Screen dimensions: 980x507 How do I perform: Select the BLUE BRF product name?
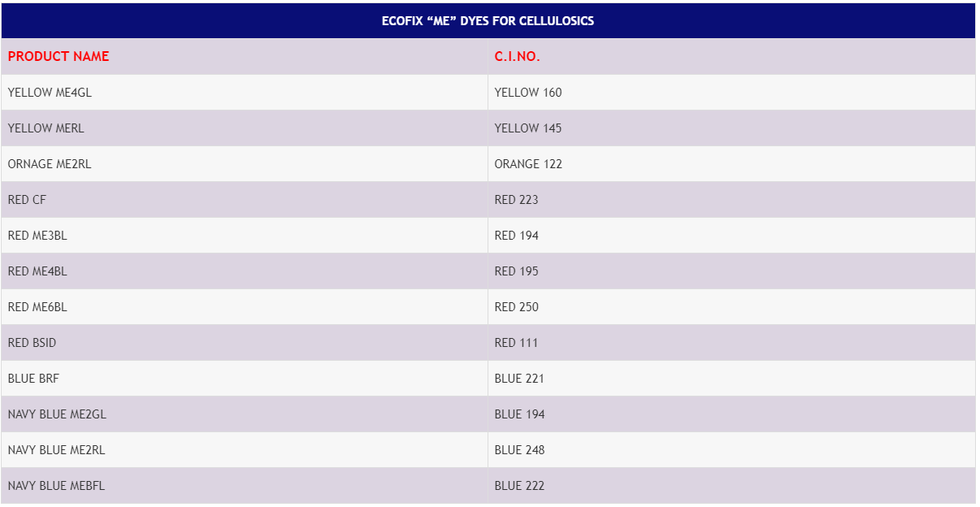(33, 379)
